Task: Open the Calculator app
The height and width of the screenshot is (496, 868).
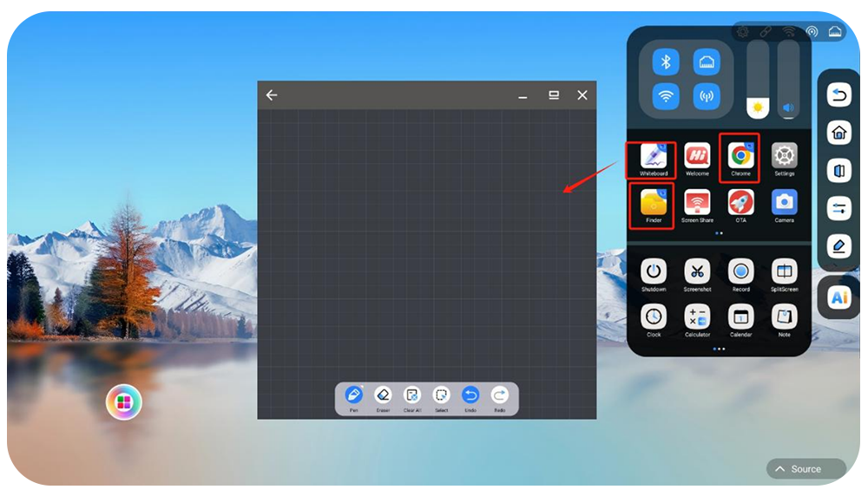Action: [x=697, y=317]
